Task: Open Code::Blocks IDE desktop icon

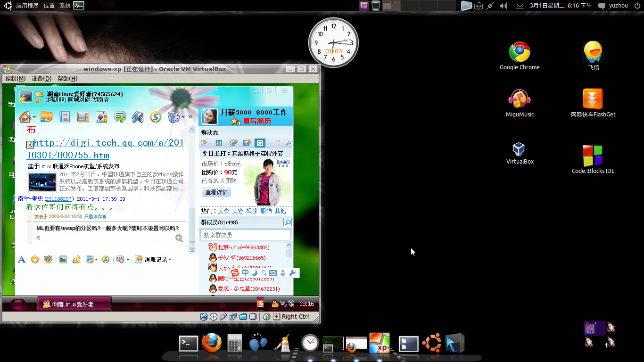Action: coord(593,159)
